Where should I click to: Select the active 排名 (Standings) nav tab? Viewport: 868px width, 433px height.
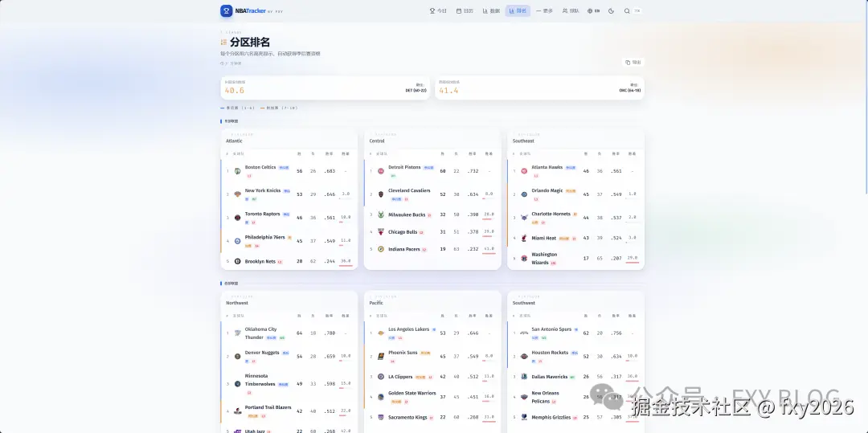[x=518, y=11]
